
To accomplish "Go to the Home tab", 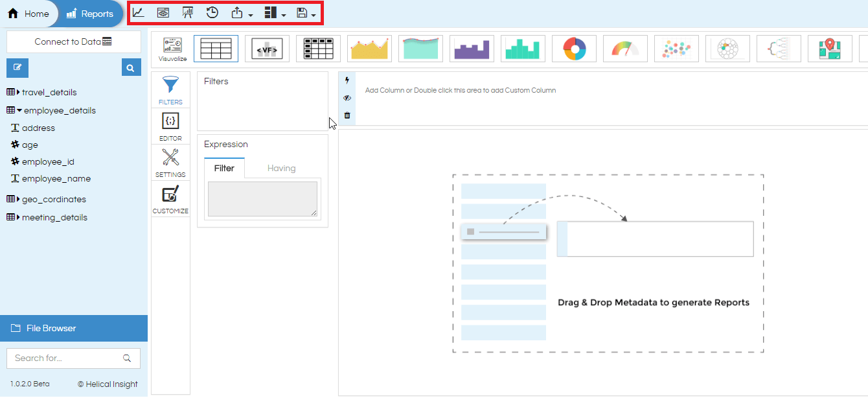I will pos(29,14).
